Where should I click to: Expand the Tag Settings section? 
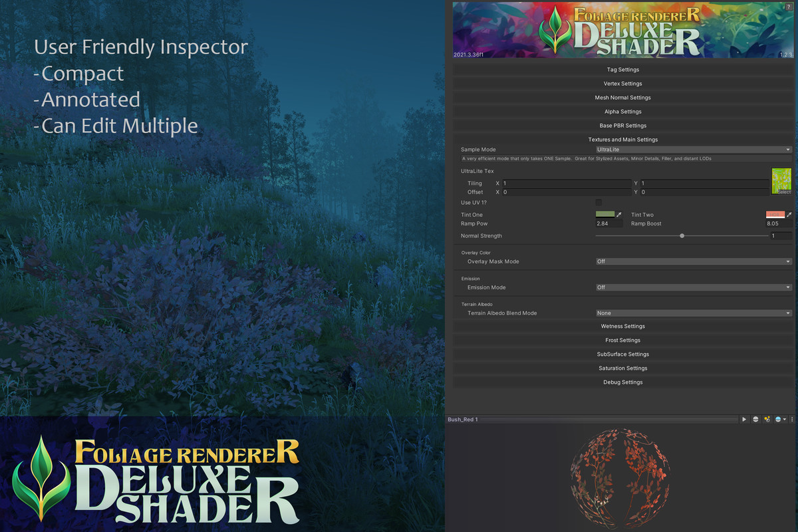tap(623, 70)
